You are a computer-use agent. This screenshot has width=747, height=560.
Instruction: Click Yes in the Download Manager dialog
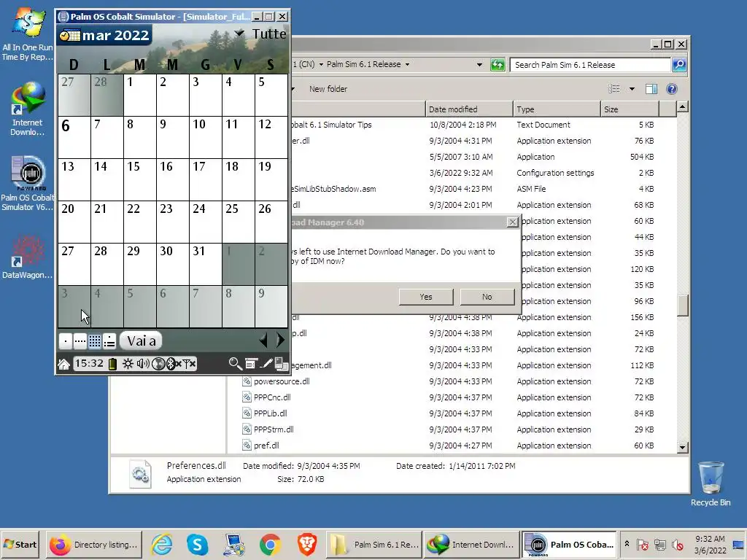click(x=426, y=297)
